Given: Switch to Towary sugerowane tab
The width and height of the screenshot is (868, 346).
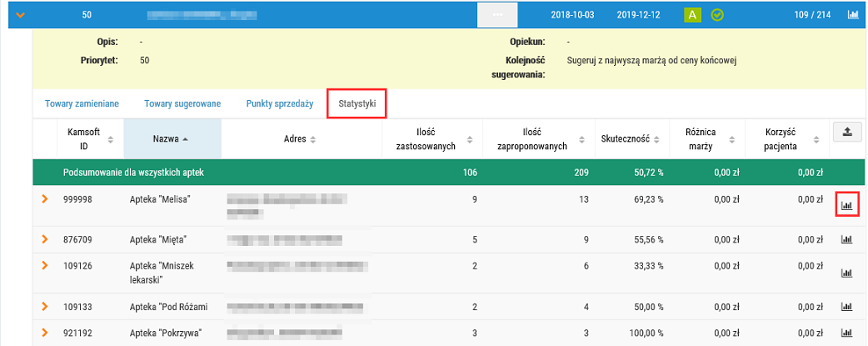Looking at the screenshot, I should click(183, 104).
